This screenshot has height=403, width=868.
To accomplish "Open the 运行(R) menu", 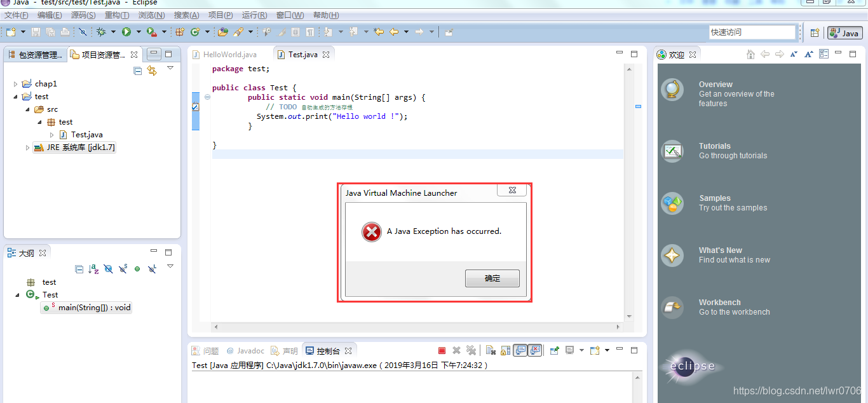I will tap(255, 15).
